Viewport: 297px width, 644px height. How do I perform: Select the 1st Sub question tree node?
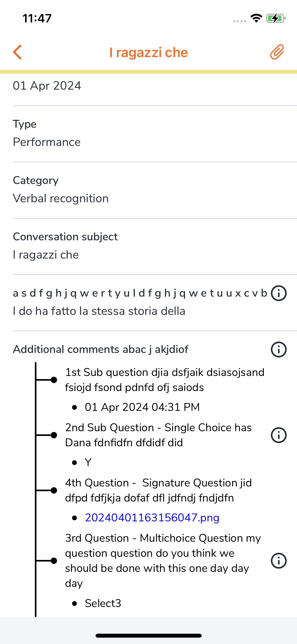click(164, 380)
